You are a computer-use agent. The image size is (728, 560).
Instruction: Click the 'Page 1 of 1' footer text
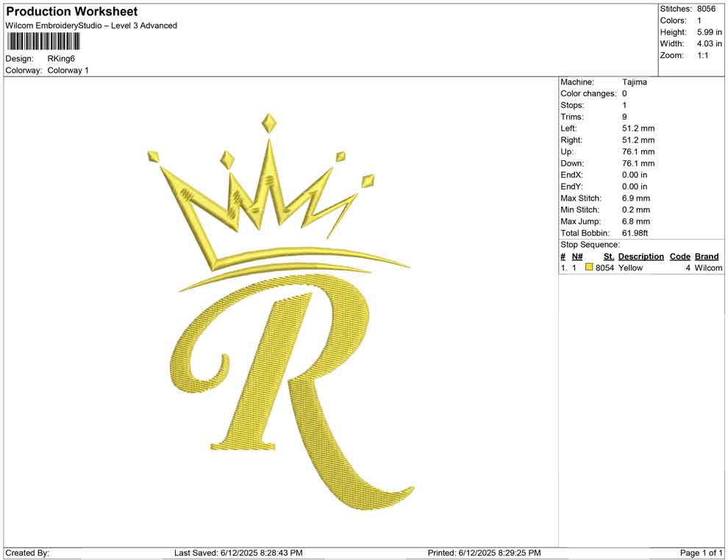[x=701, y=553]
